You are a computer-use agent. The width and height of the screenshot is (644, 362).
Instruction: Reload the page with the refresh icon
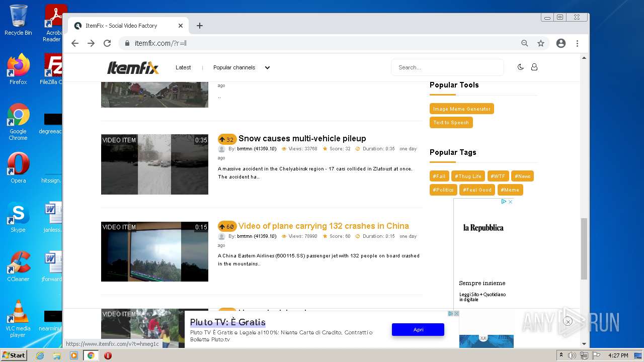click(x=107, y=43)
